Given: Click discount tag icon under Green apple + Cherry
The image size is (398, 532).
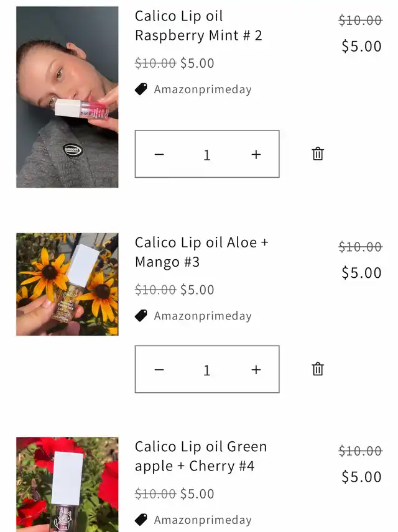Looking at the screenshot, I should click(141, 520).
